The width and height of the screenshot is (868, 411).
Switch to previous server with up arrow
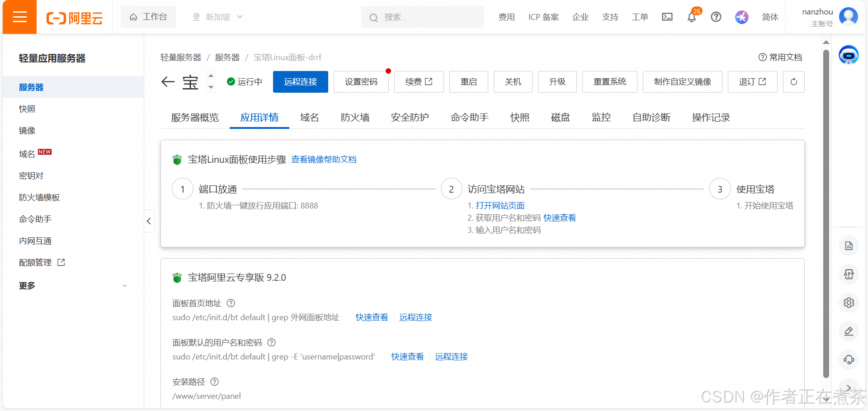(211, 76)
